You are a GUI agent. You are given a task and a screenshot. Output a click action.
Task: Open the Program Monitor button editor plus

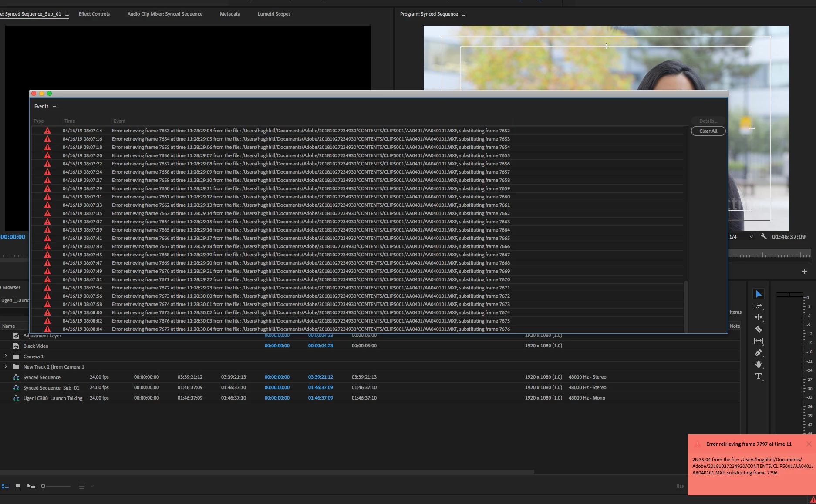click(x=804, y=271)
